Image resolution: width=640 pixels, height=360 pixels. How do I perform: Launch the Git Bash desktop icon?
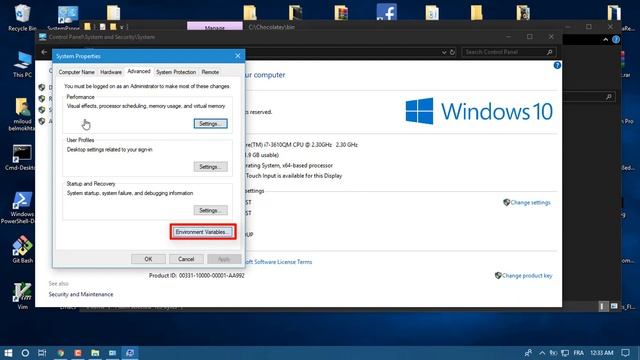[22, 249]
